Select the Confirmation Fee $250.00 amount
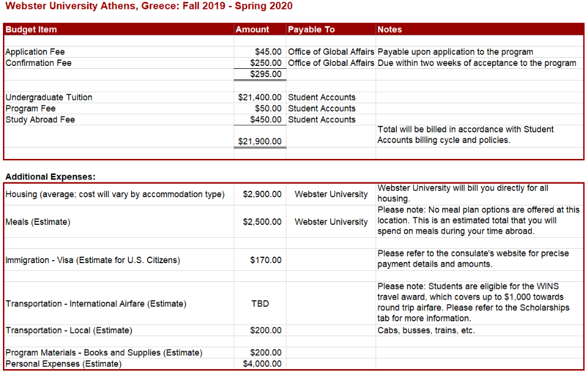This screenshot has height=372, width=588. coord(266,63)
